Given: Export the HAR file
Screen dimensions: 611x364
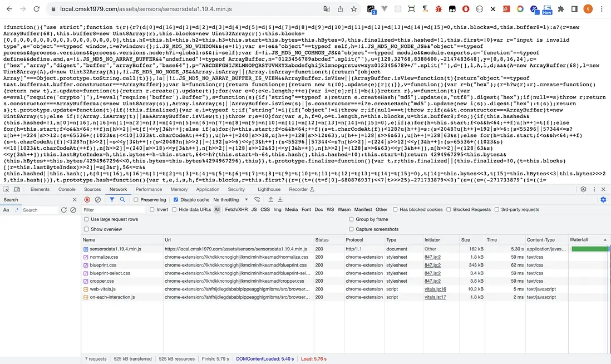Looking at the screenshot, I should [x=280, y=200].
